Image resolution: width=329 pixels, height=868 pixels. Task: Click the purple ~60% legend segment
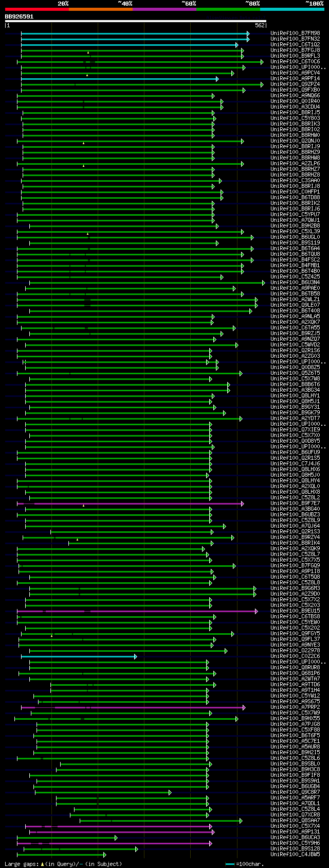(x=164, y=9)
